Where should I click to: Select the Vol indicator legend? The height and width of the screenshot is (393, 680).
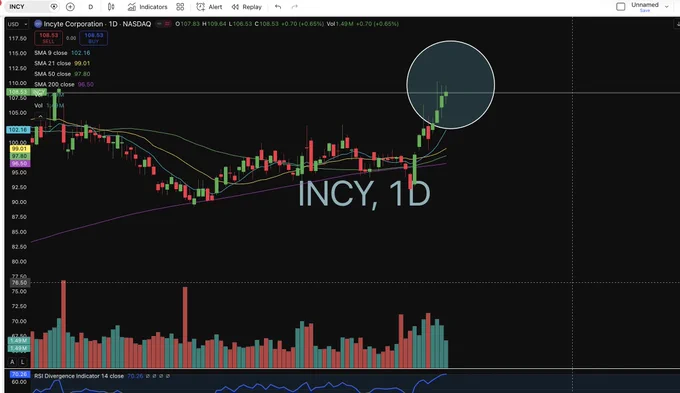49,105
